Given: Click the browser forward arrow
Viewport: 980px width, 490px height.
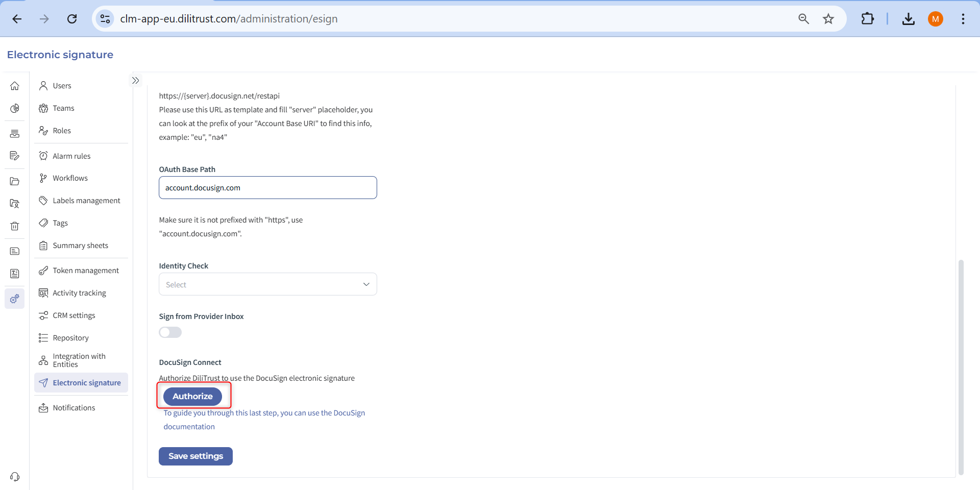Looking at the screenshot, I should pyautogui.click(x=44, y=19).
